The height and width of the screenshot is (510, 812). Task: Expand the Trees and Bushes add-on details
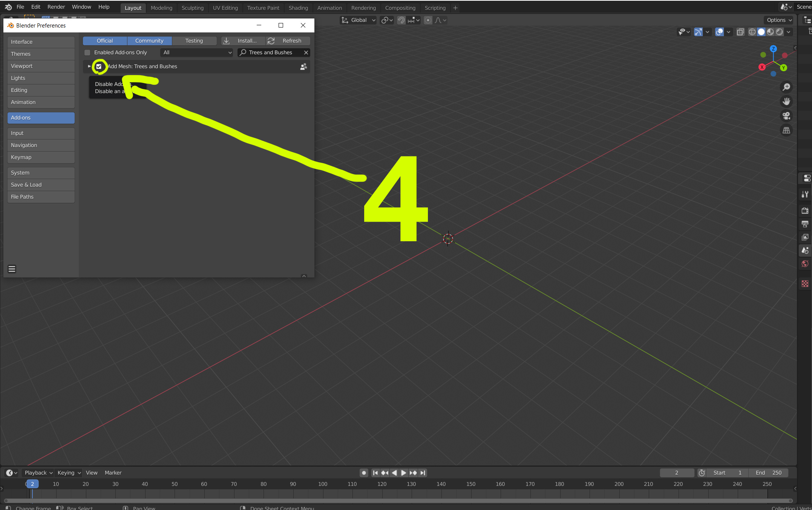(89, 66)
